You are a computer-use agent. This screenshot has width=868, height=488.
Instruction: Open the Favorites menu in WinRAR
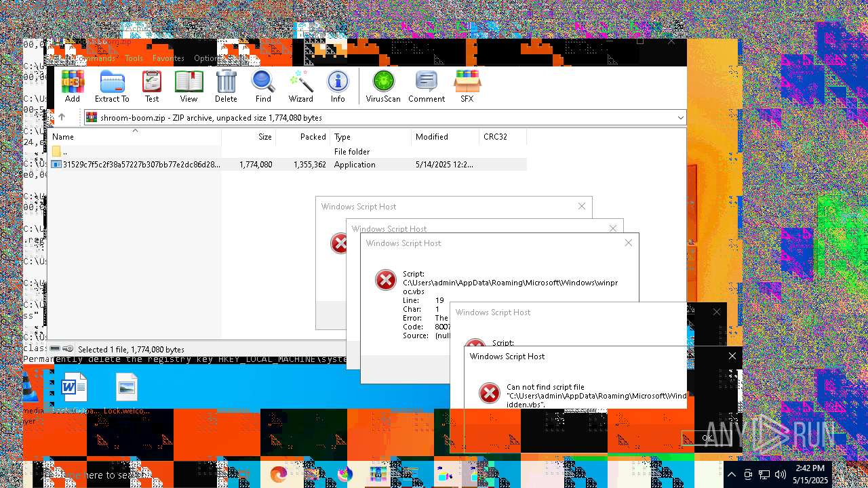168,58
